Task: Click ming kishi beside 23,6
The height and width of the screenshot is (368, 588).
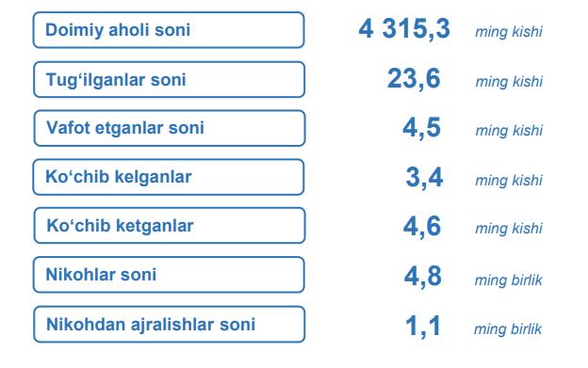Action: [x=509, y=82]
